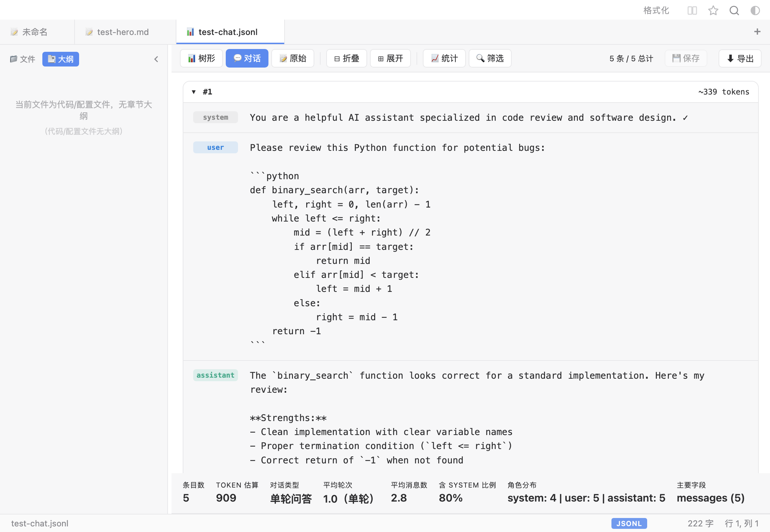Click the 222 字 word count

pyautogui.click(x=700, y=524)
